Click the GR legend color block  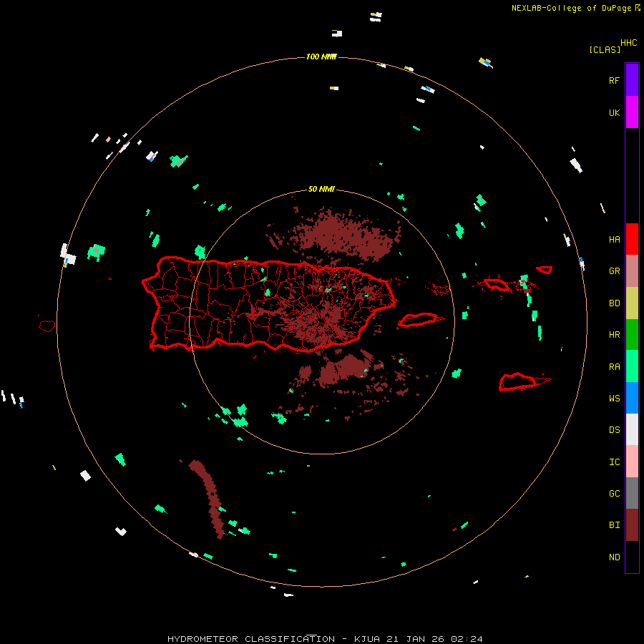pos(632,270)
